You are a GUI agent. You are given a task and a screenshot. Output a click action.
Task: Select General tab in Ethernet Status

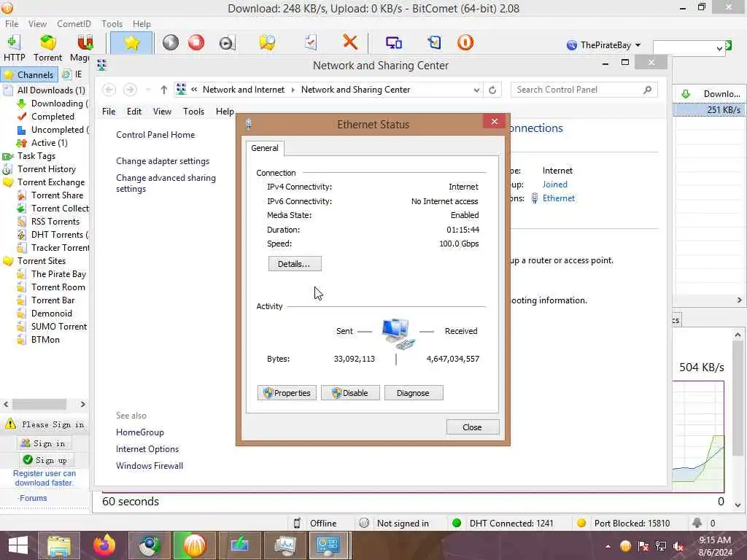tap(265, 148)
